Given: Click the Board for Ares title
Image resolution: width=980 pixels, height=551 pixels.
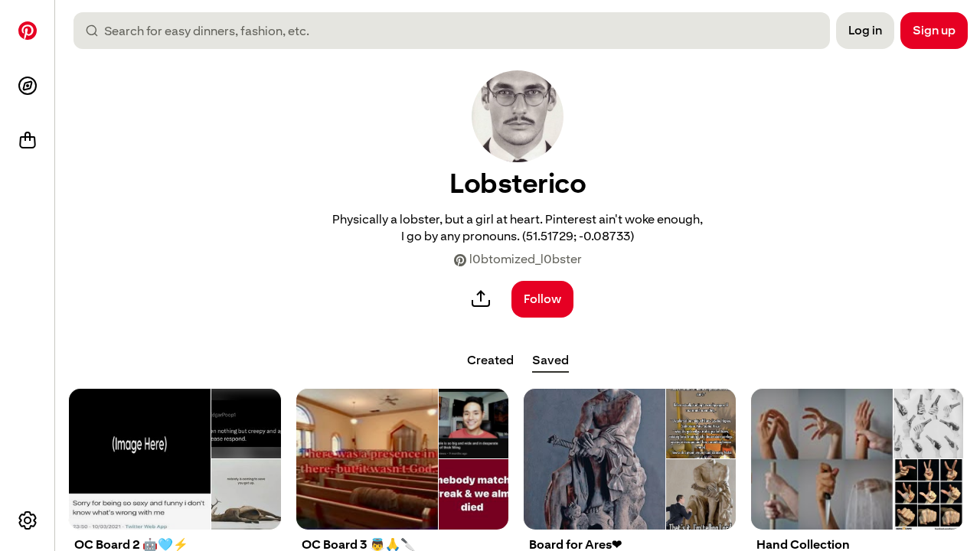Looking at the screenshot, I should click(x=576, y=544).
